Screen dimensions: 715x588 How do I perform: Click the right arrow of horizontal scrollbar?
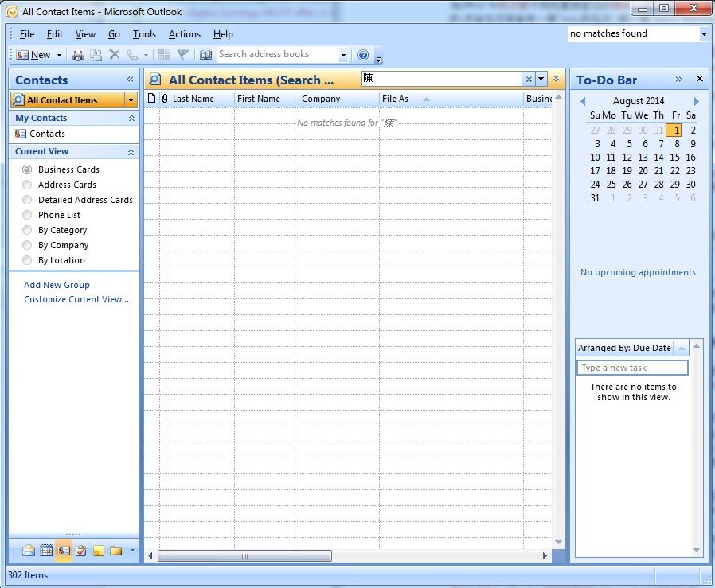point(545,556)
